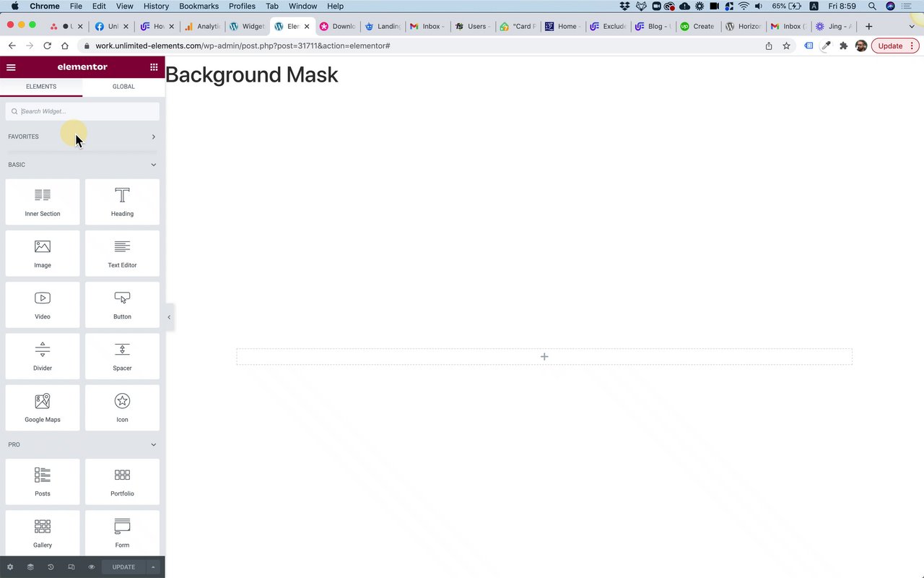Open the Bookmarks menu
924x578 pixels.
[x=199, y=6]
